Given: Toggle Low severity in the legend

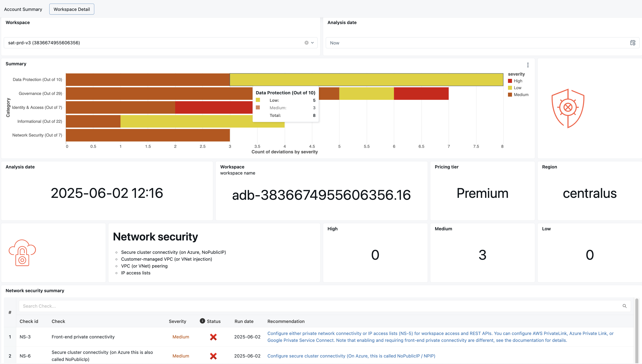Looking at the screenshot, I should pos(514,88).
